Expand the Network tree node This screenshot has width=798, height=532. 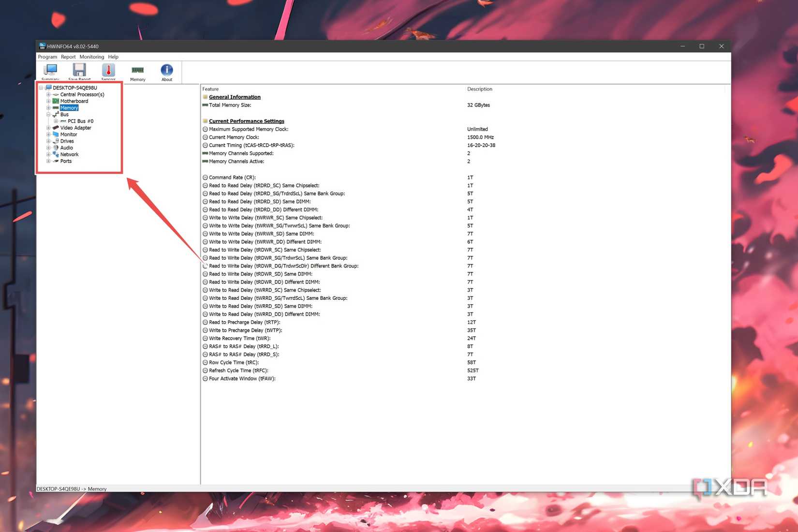pos(48,154)
